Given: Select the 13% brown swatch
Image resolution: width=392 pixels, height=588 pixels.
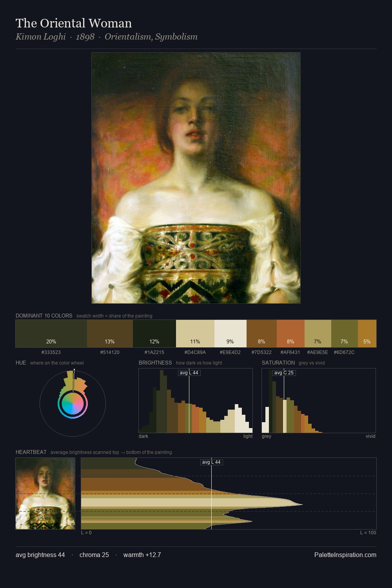Looking at the screenshot, I should [110, 334].
